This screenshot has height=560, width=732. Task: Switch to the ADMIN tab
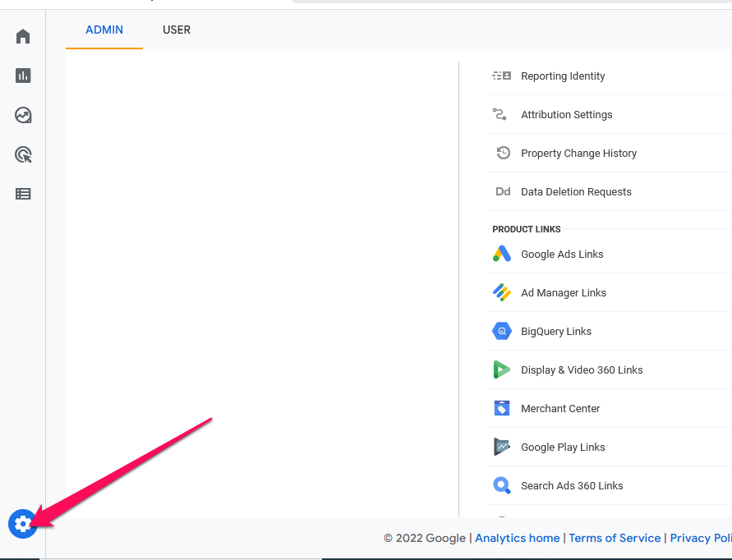pos(104,30)
